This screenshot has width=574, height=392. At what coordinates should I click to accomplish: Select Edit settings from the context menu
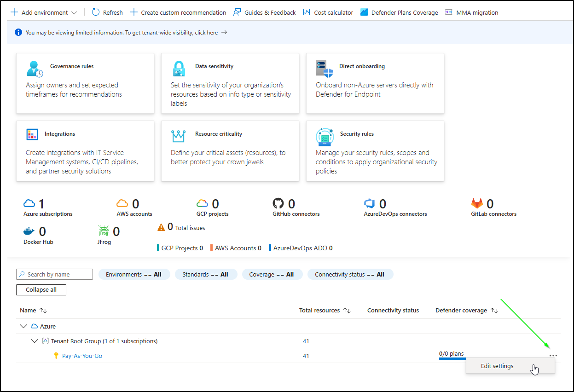[x=510, y=366]
